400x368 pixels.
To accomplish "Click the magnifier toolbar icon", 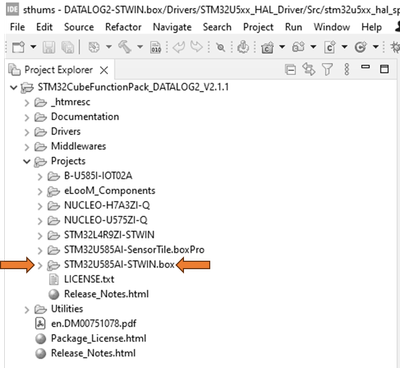I will click(x=221, y=48).
